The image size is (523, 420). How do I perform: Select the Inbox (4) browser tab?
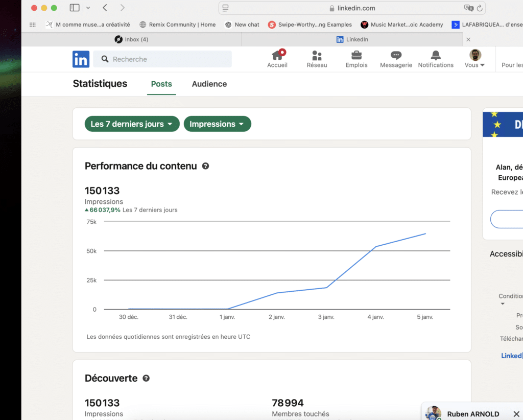(131, 39)
